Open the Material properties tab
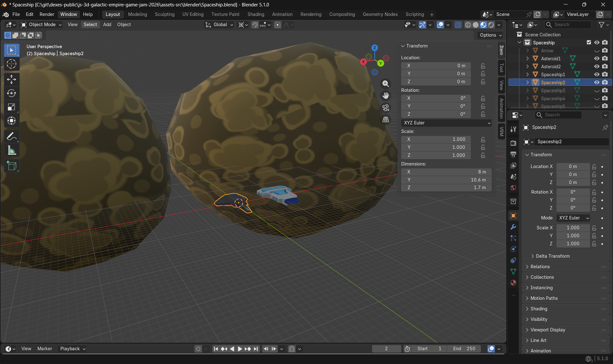Screen dimensions: 613x364 pos(513,283)
